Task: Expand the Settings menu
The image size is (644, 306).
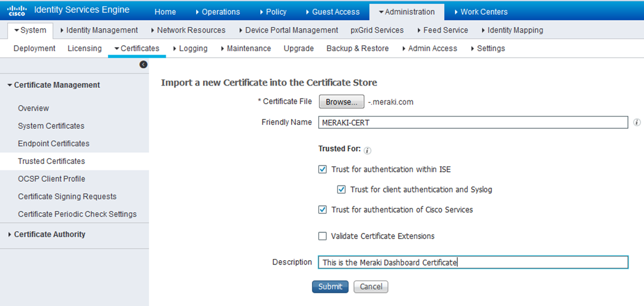Action: point(488,49)
